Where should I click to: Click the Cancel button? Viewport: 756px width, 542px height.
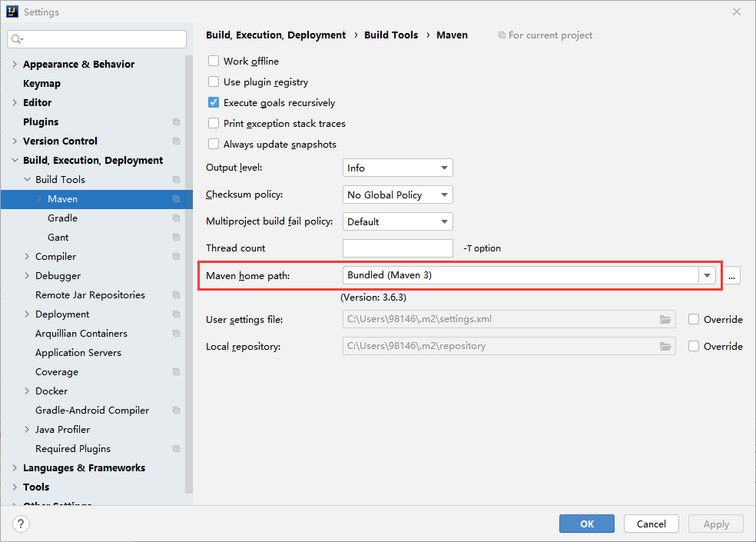coord(651,524)
